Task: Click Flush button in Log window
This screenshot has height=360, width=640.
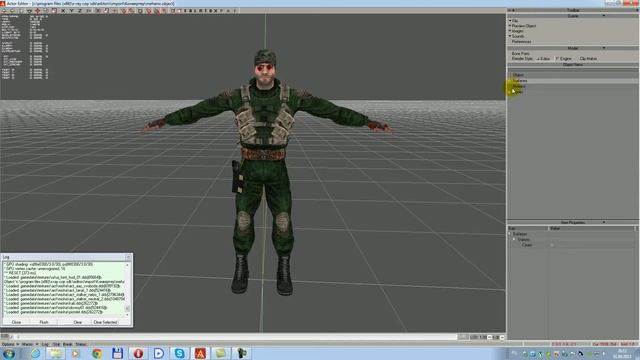Action: [44, 322]
